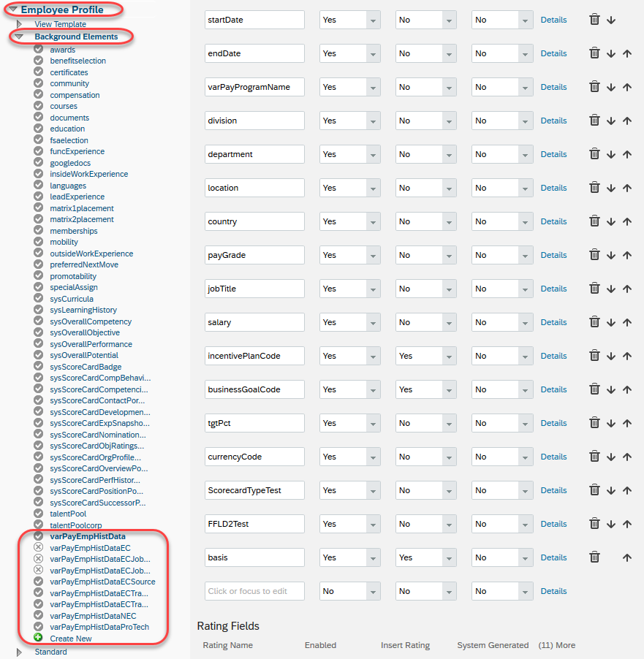
Task: Select talentPoolcorp background element
Action: click(x=76, y=525)
